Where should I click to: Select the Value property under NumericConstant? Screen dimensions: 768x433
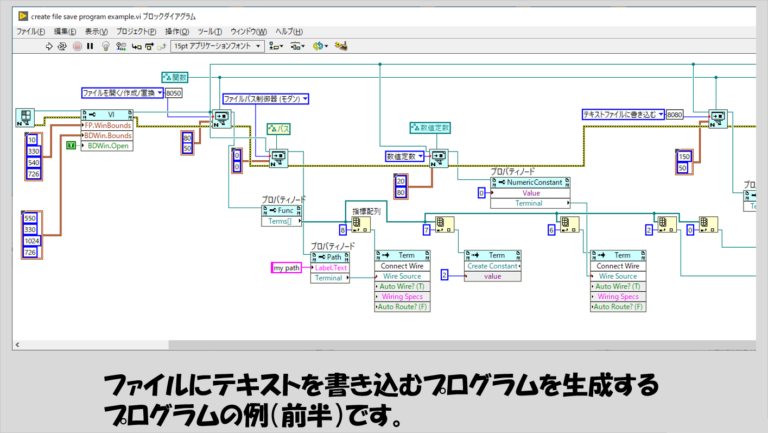[530, 193]
